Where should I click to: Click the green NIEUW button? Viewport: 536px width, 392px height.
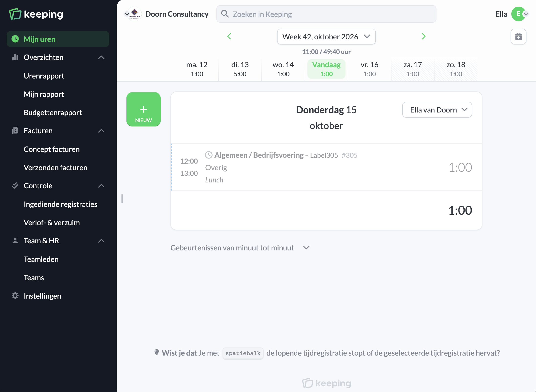(144, 109)
